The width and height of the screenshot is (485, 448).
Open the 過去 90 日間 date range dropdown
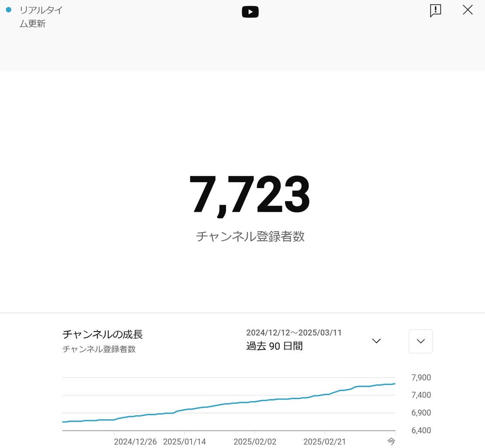pyautogui.click(x=313, y=340)
